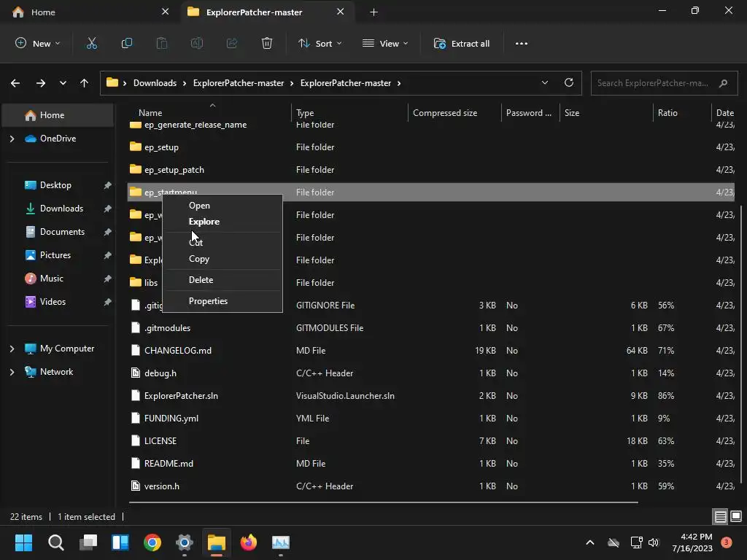
Task: Click the search magnifier icon in search box
Action: (x=723, y=83)
